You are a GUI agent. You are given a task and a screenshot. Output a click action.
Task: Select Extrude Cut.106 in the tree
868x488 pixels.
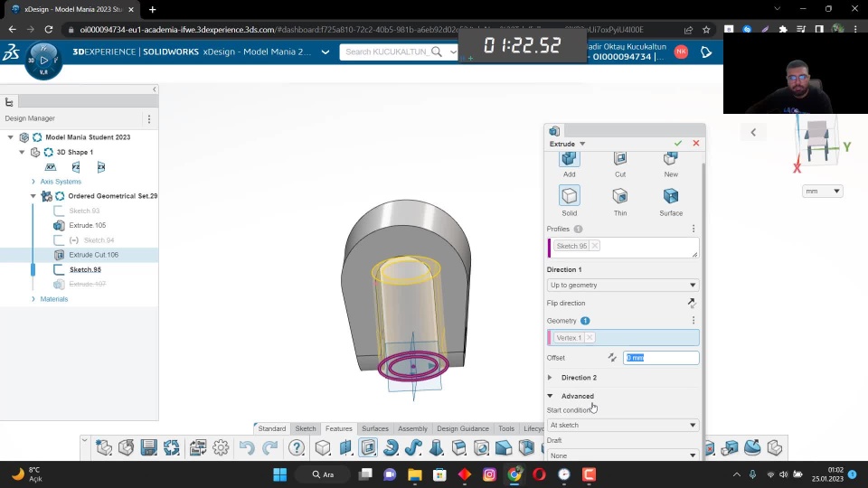93,255
